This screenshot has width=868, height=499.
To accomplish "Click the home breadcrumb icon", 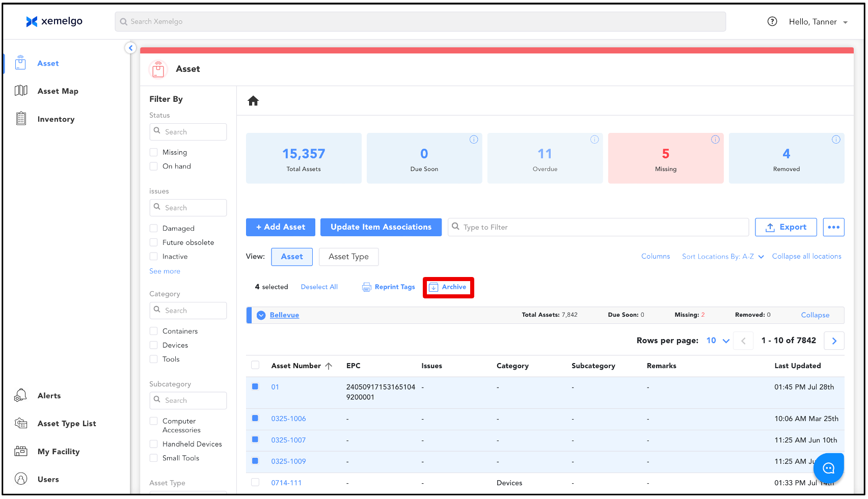I will [x=253, y=101].
